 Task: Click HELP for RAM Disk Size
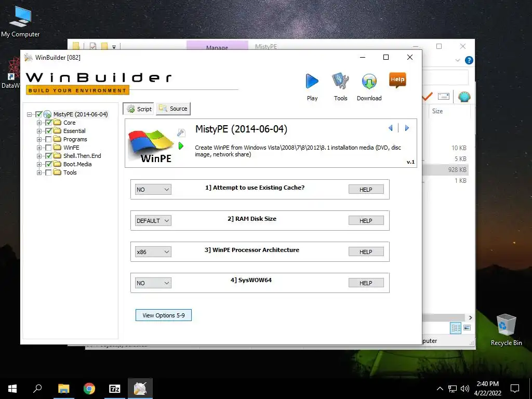click(x=366, y=220)
